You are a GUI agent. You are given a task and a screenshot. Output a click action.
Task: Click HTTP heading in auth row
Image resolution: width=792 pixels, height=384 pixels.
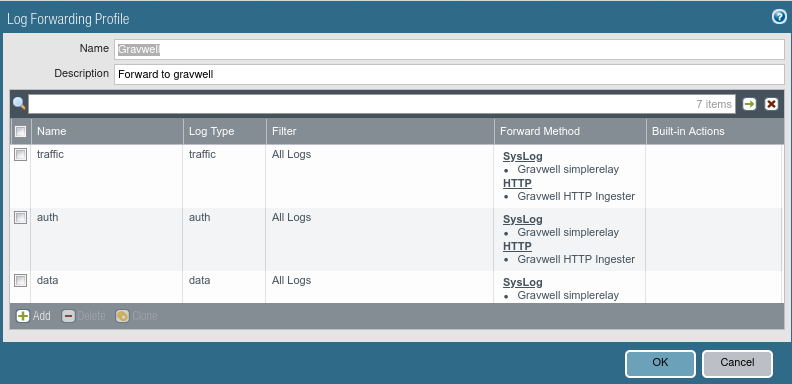click(517, 246)
